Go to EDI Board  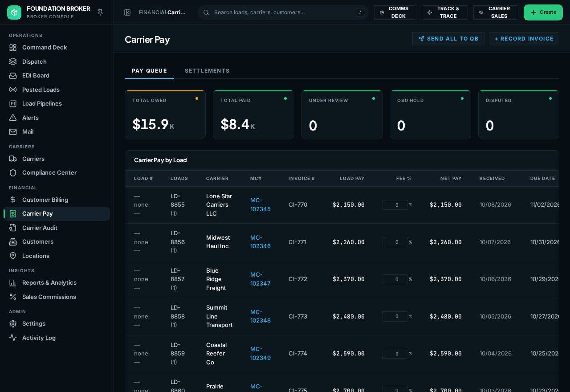(57, 75)
